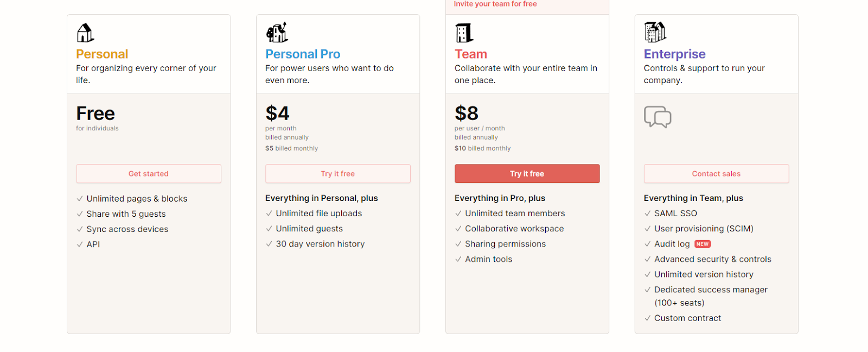This screenshot has width=868, height=352.
Task: Click the $8 per user price
Action: pyautogui.click(x=467, y=114)
